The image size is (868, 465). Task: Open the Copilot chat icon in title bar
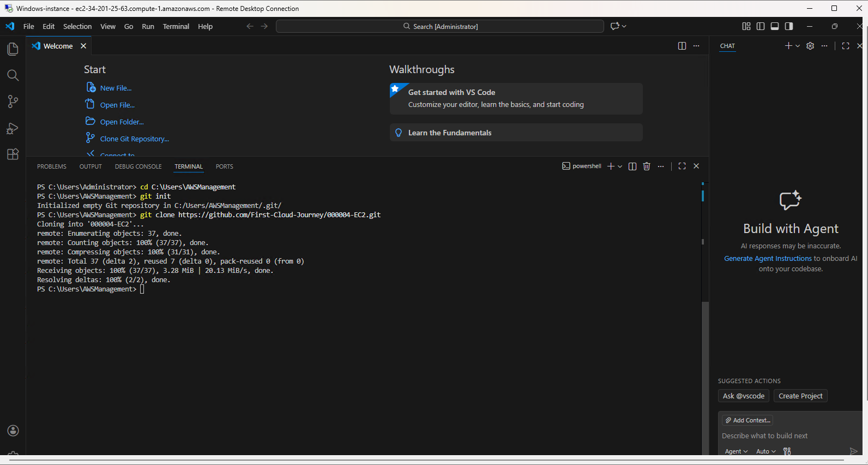(615, 26)
